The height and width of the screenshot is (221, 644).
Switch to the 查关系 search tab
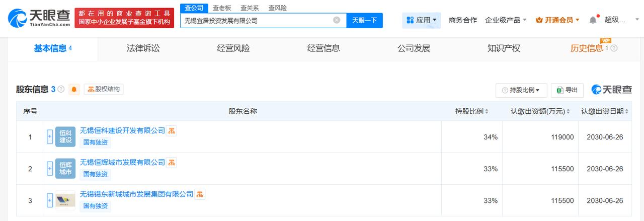pyautogui.click(x=250, y=8)
